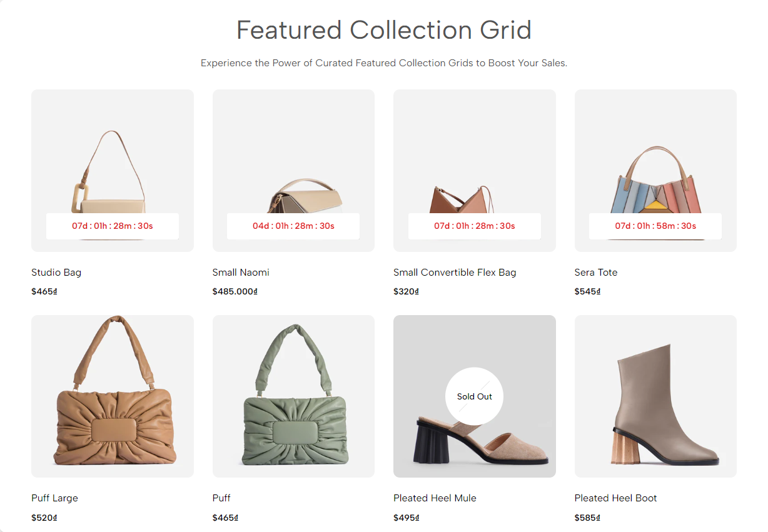Open the Studio Bag product image

click(x=113, y=171)
